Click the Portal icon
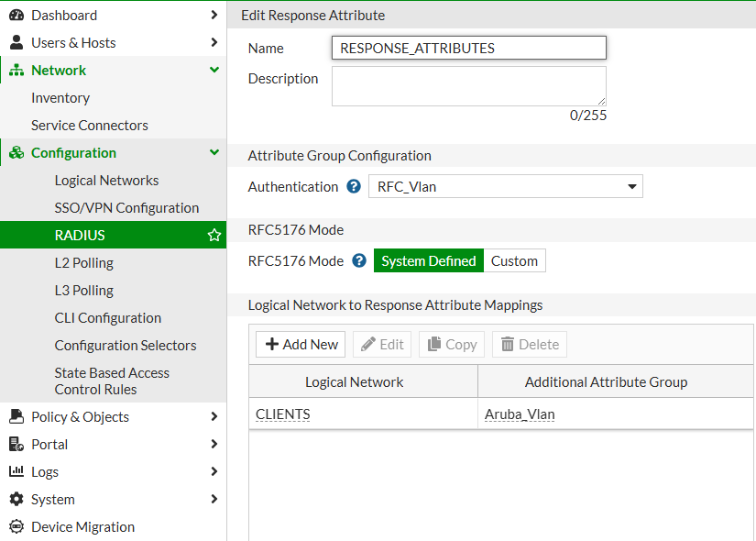Viewport: 756px width, 541px height. pos(16,444)
